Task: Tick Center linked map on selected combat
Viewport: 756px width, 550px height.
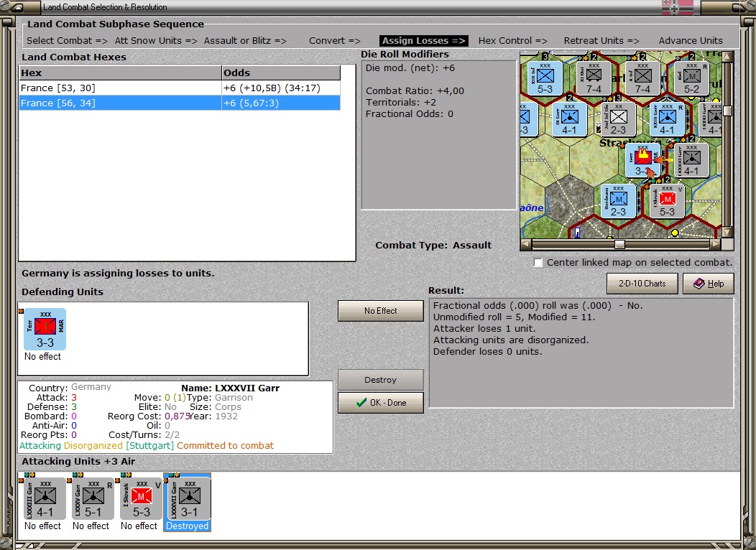Action: click(538, 263)
